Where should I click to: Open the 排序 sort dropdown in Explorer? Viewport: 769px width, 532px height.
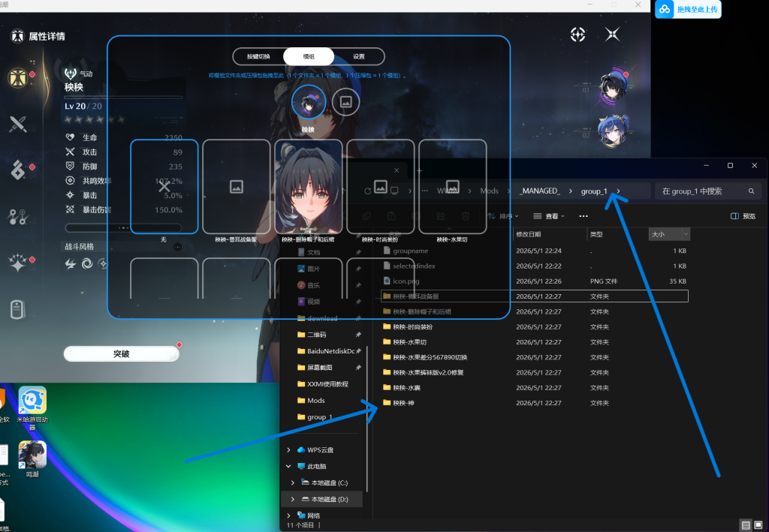click(x=503, y=216)
